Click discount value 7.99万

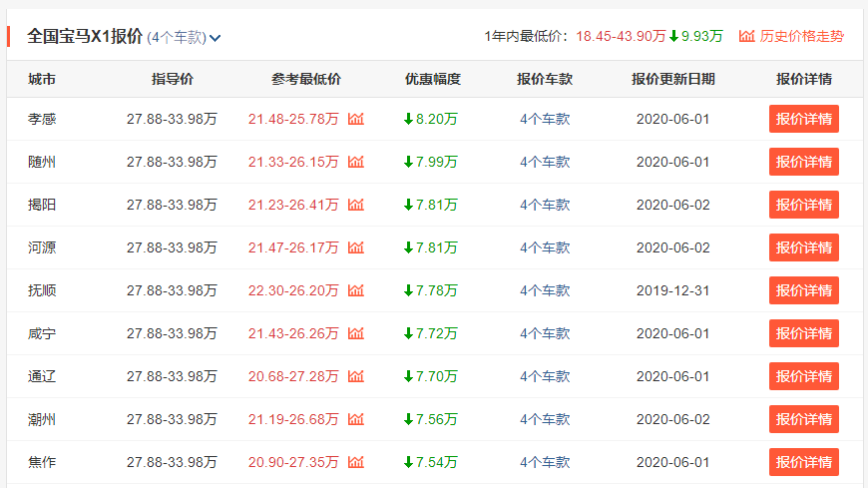[436, 162]
